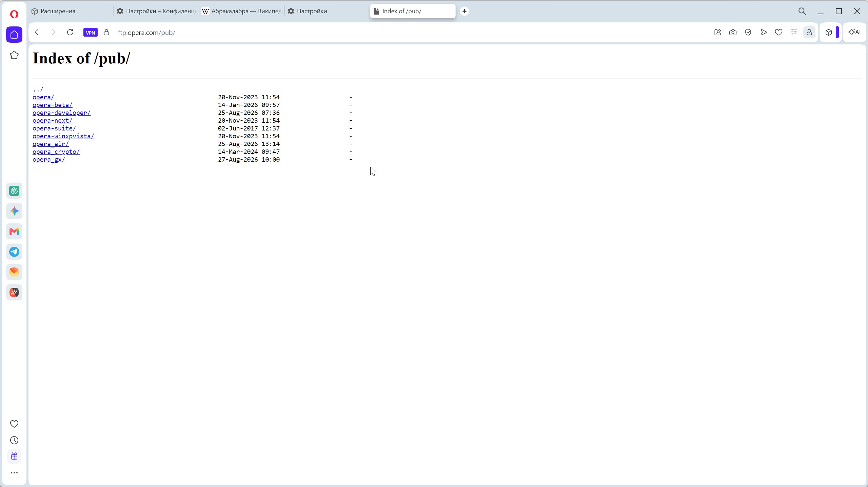Open the privacy protection shield icon
Image resolution: width=868 pixels, height=487 pixels.
(x=748, y=32)
